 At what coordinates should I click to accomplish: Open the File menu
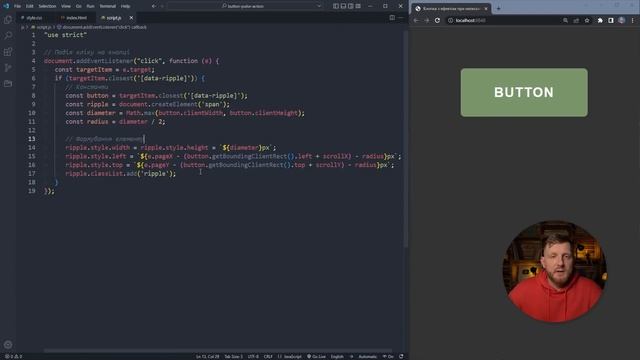coord(17,6)
